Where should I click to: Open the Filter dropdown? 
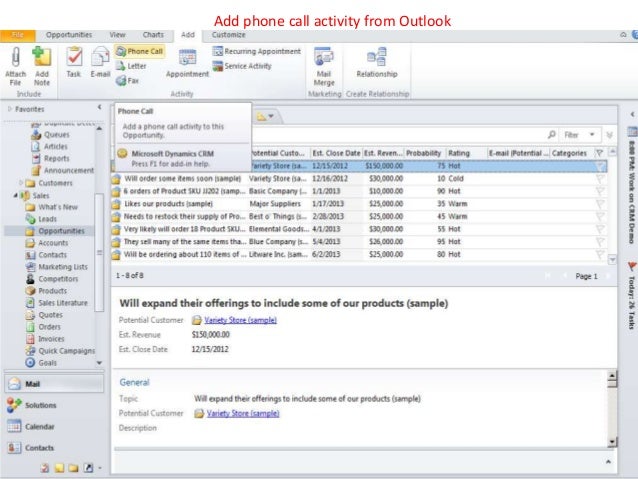[580, 135]
